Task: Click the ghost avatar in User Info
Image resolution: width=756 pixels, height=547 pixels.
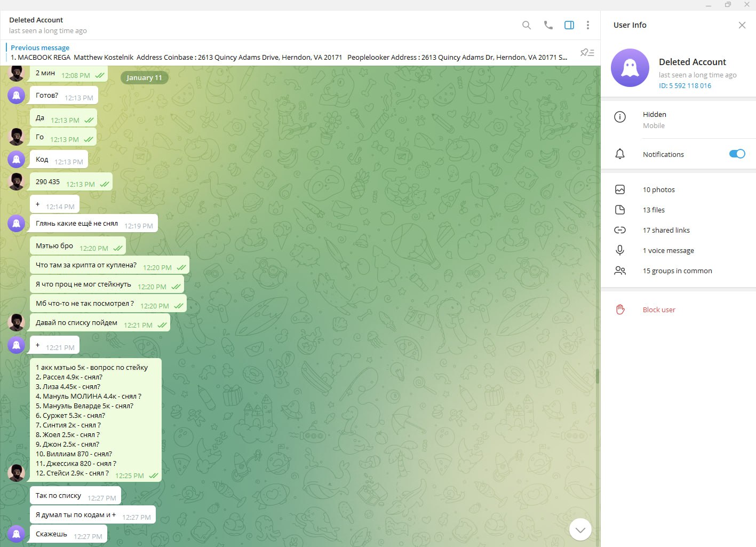Action: pyautogui.click(x=630, y=68)
